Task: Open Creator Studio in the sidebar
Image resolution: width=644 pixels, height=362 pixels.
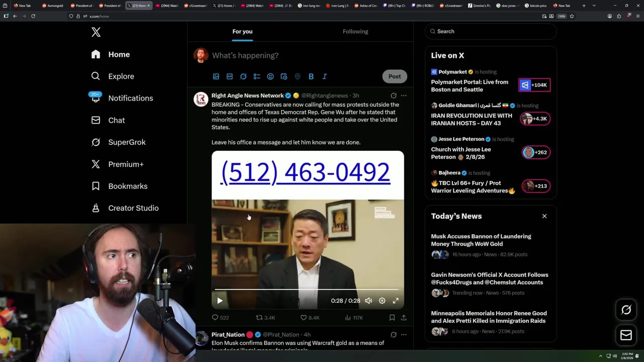Action: (125, 208)
